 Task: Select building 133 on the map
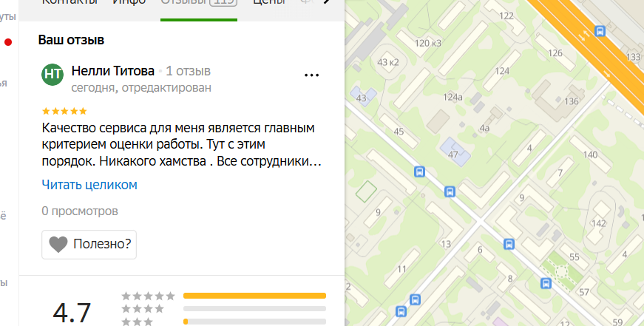click(633, 57)
